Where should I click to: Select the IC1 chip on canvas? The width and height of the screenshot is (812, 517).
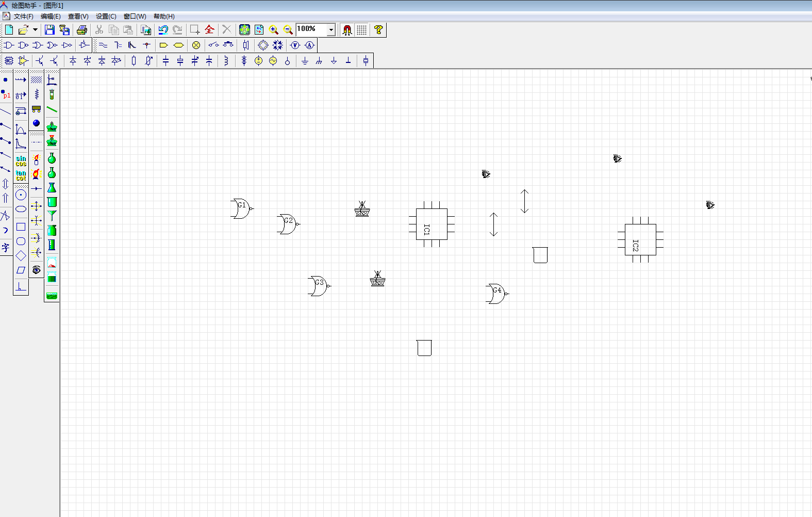432,224
